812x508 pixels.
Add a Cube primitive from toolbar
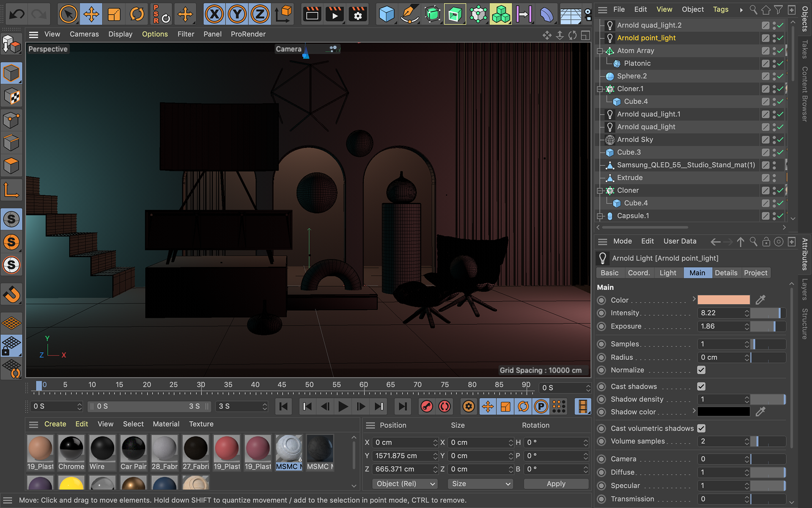click(387, 14)
